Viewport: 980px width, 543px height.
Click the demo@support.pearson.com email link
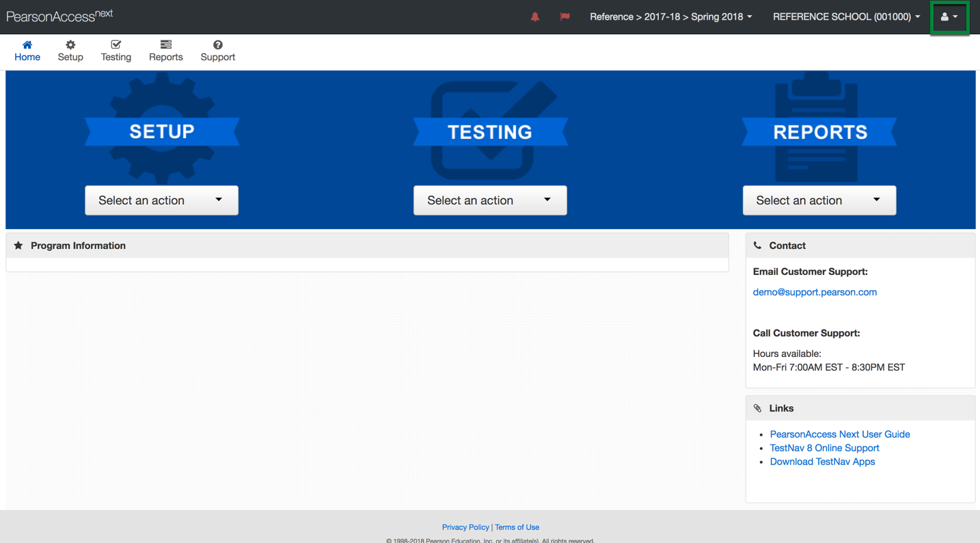point(815,292)
